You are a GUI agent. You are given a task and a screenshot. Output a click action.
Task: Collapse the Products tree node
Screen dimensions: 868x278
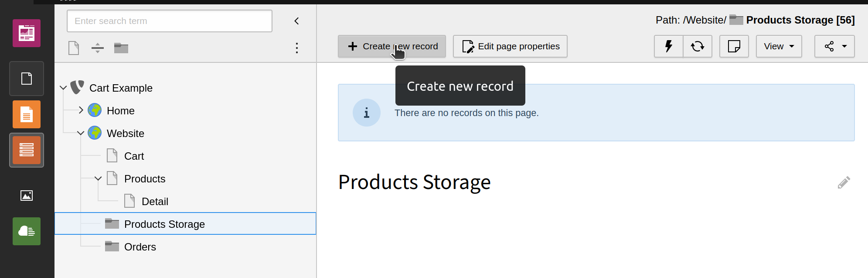(98, 178)
